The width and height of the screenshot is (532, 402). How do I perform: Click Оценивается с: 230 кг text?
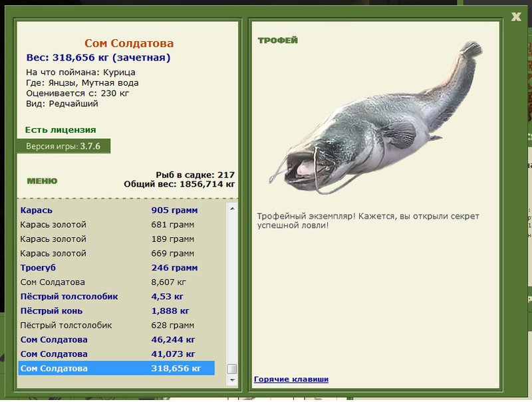(77, 93)
